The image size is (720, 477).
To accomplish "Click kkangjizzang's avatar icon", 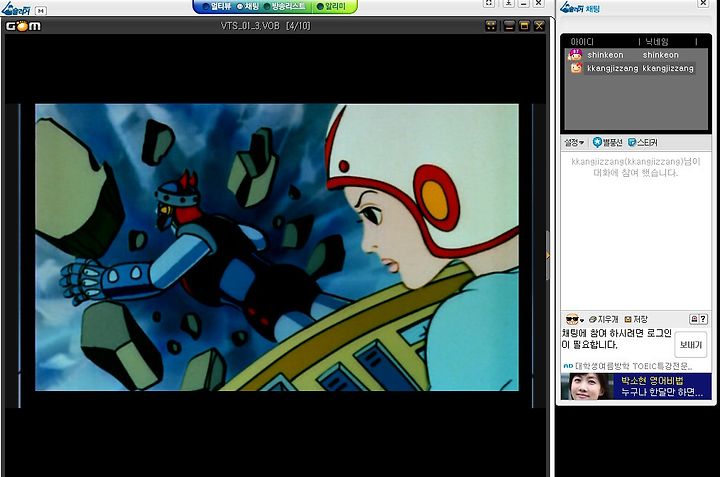I will tap(576, 68).
